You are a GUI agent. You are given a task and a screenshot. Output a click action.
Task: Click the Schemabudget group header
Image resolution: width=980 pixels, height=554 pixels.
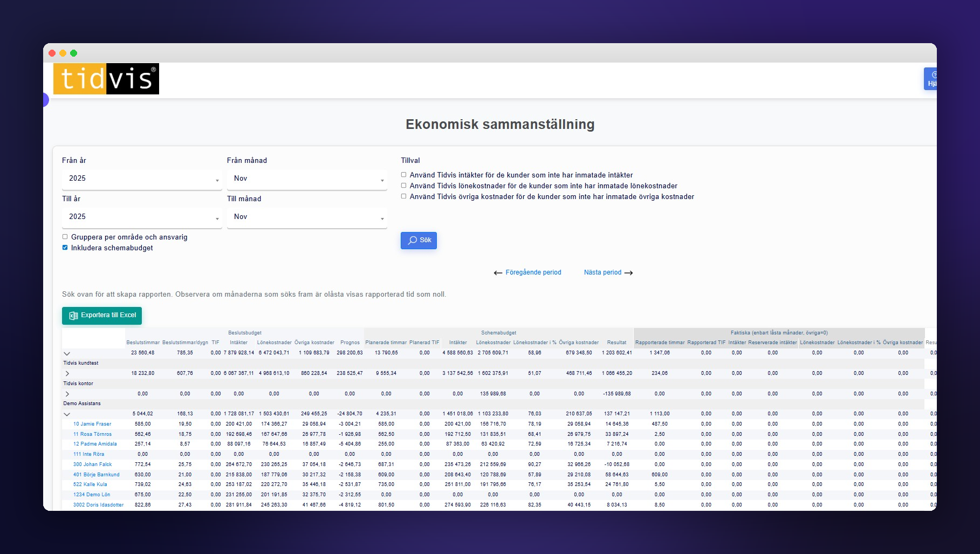(x=499, y=333)
